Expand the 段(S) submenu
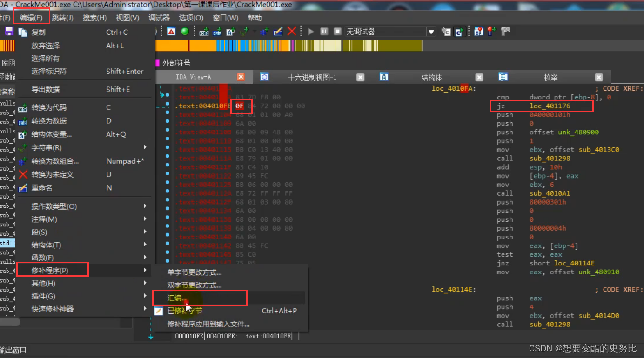 145,232
